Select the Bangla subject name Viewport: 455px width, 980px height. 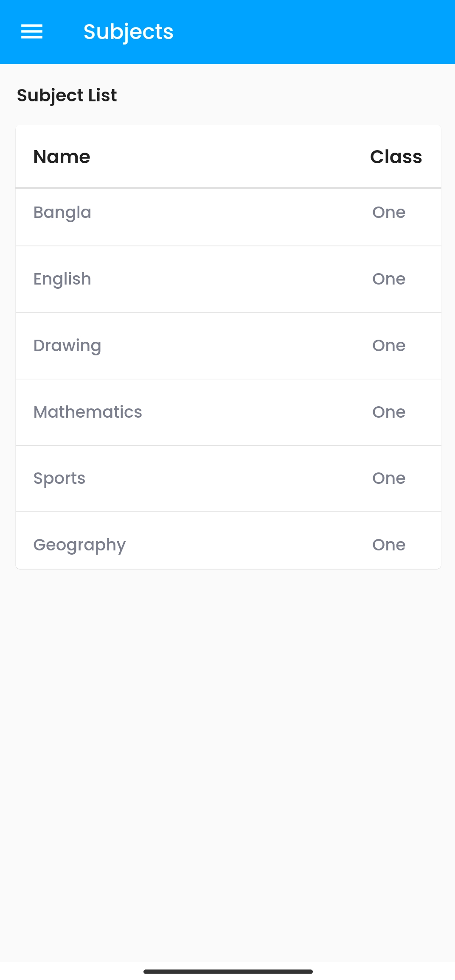(x=62, y=212)
